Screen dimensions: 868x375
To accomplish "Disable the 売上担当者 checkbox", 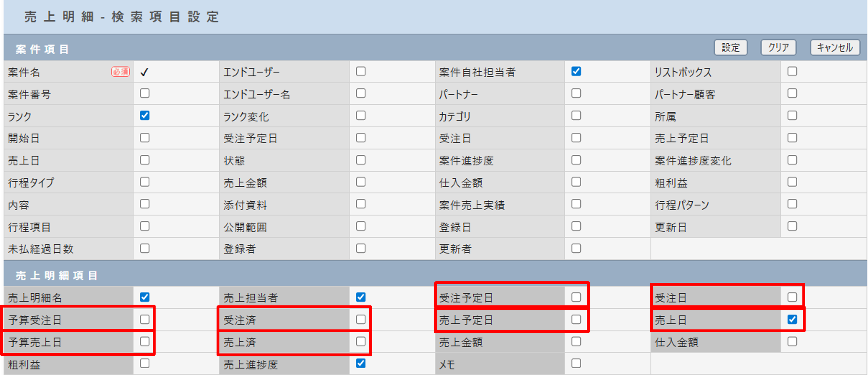I will (x=361, y=297).
